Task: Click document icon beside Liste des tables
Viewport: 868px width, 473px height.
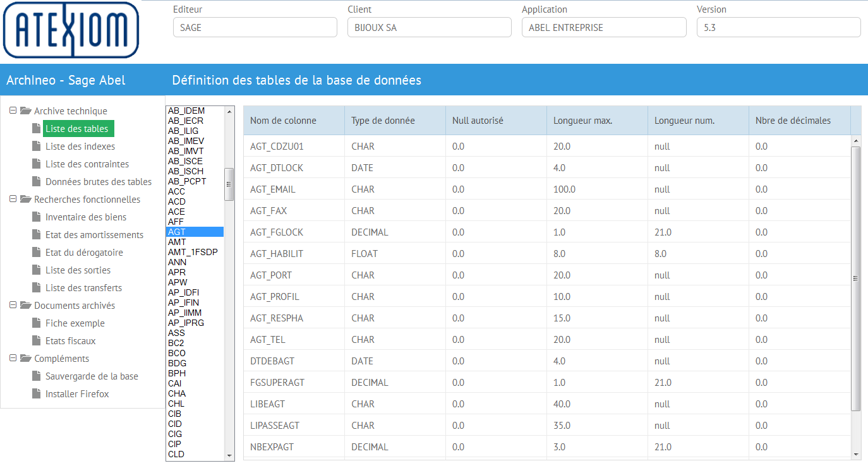Action: coord(36,128)
